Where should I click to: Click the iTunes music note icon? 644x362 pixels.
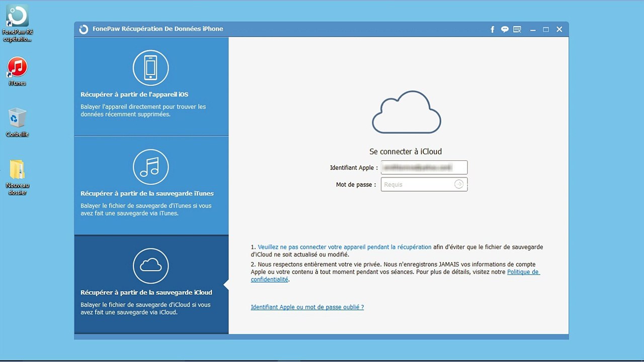point(151,167)
